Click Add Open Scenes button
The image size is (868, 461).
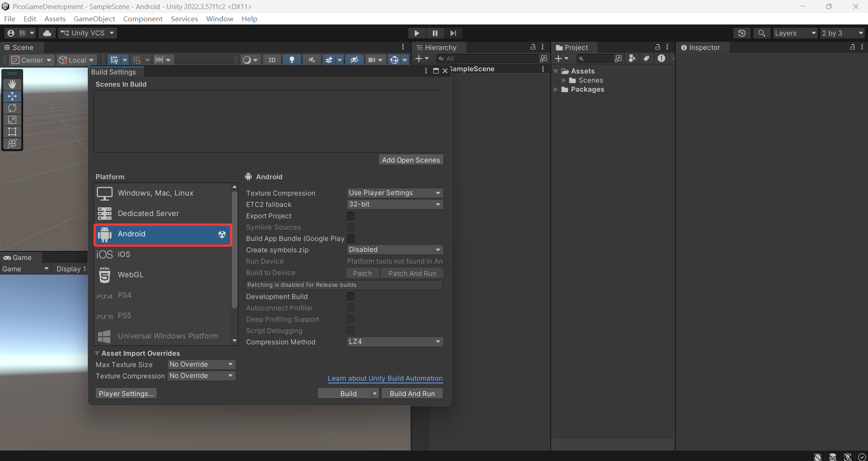411,160
